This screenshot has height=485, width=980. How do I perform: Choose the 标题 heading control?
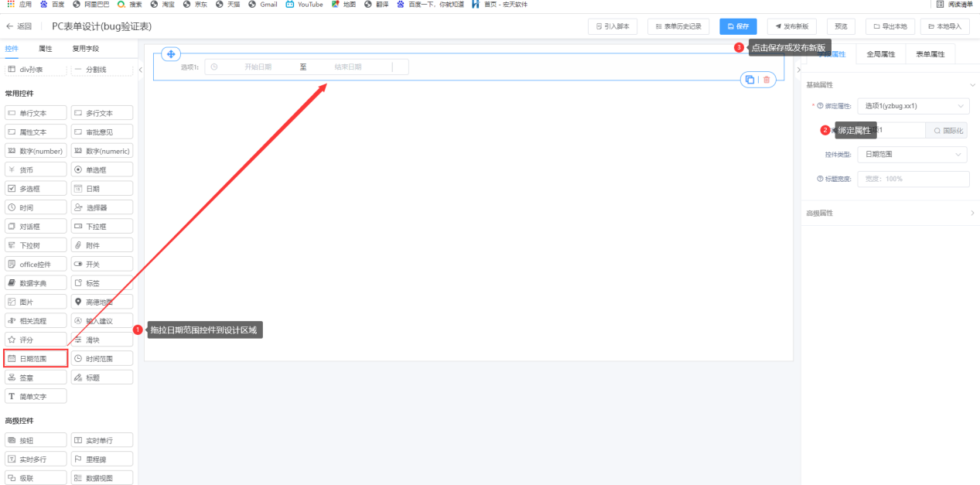pyautogui.click(x=102, y=378)
